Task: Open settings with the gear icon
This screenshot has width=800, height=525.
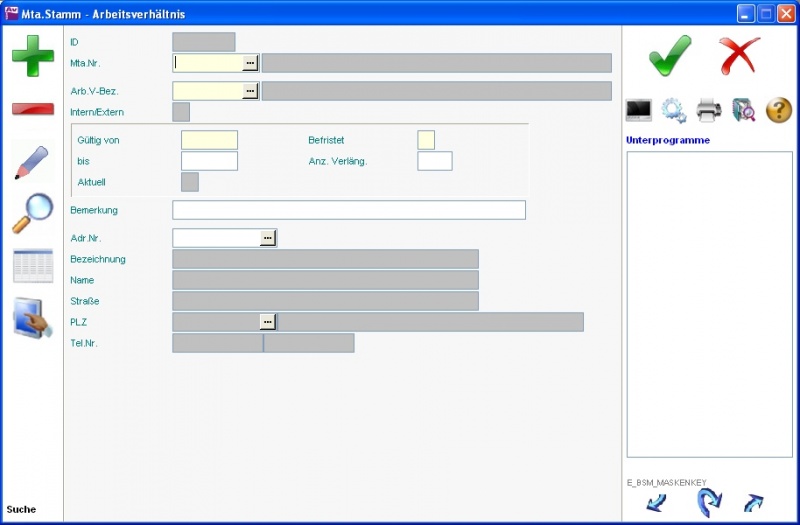Action: pos(674,110)
